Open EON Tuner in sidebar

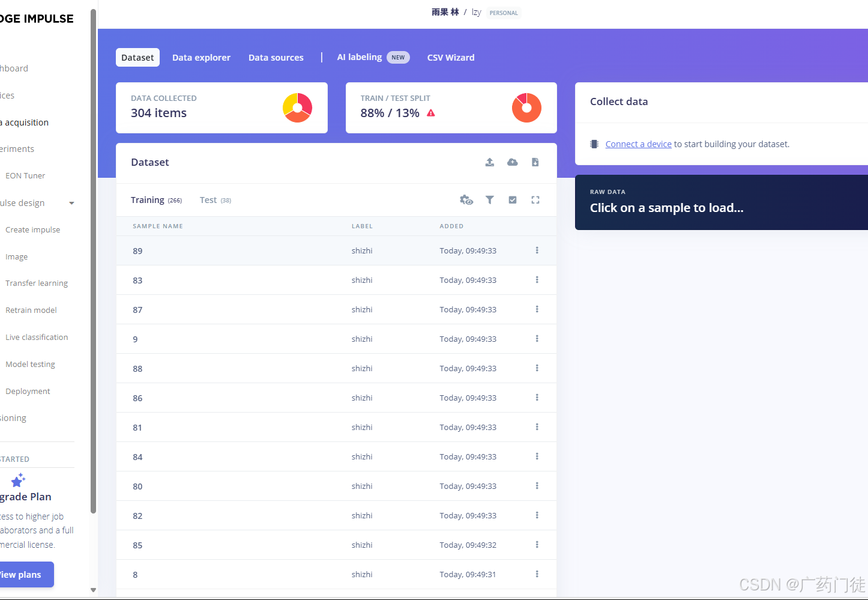[x=25, y=175]
